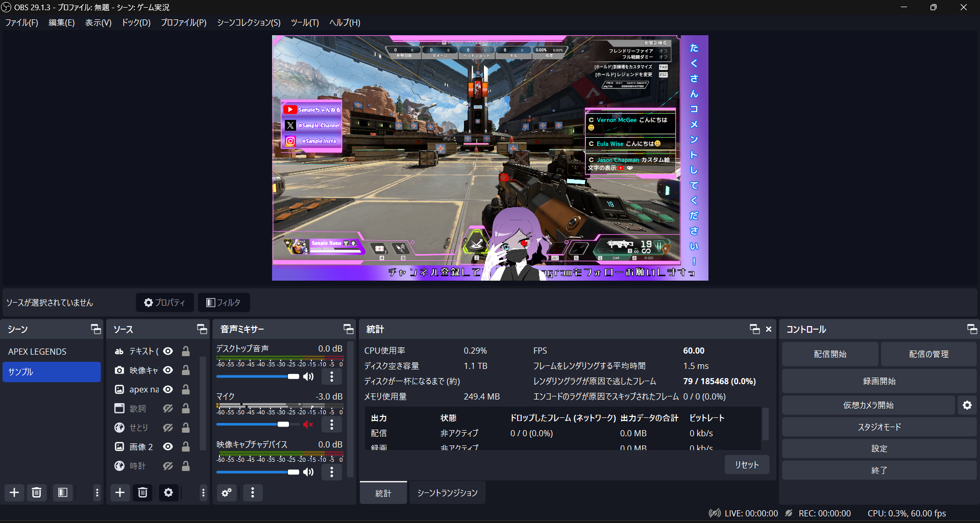This screenshot has width=980, height=523.
Task: Reset the statistics with リセット
Action: [747, 465]
